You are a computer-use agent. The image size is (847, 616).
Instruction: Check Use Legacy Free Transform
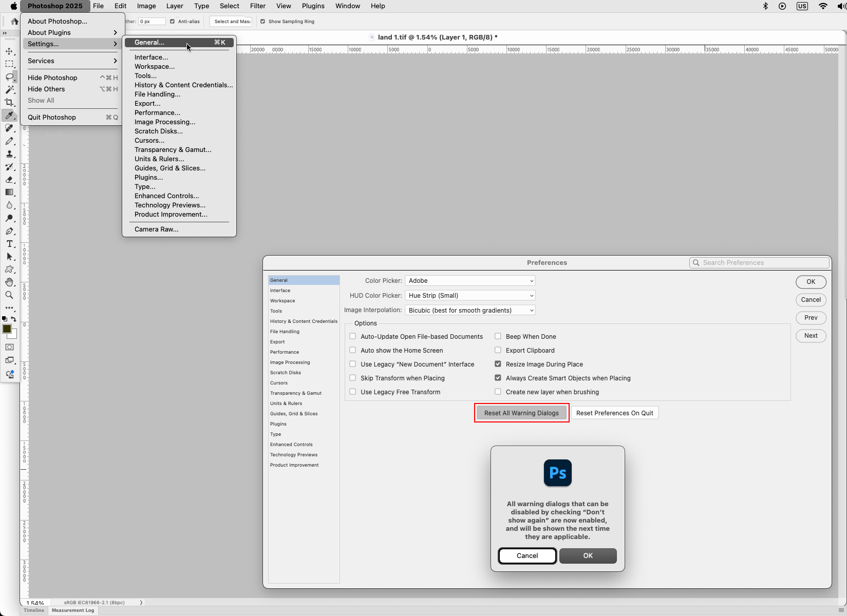click(x=352, y=391)
